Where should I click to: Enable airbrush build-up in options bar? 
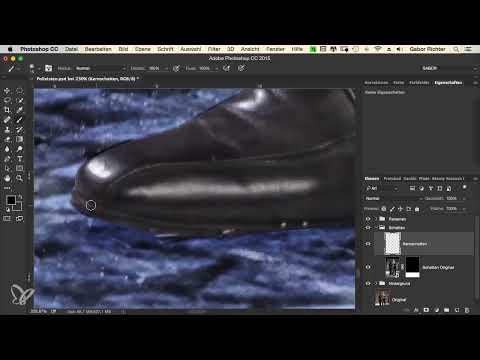pos(227,68)
